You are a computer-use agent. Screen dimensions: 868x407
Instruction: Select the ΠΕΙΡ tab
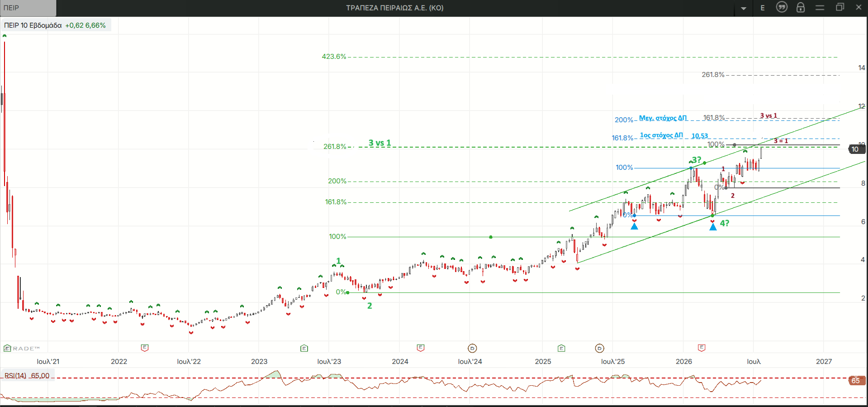[x=28, y=8]
